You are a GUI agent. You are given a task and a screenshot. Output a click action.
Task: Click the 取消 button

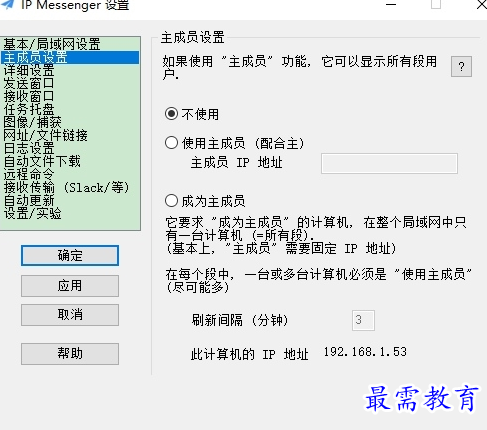(x=70, y=315)
